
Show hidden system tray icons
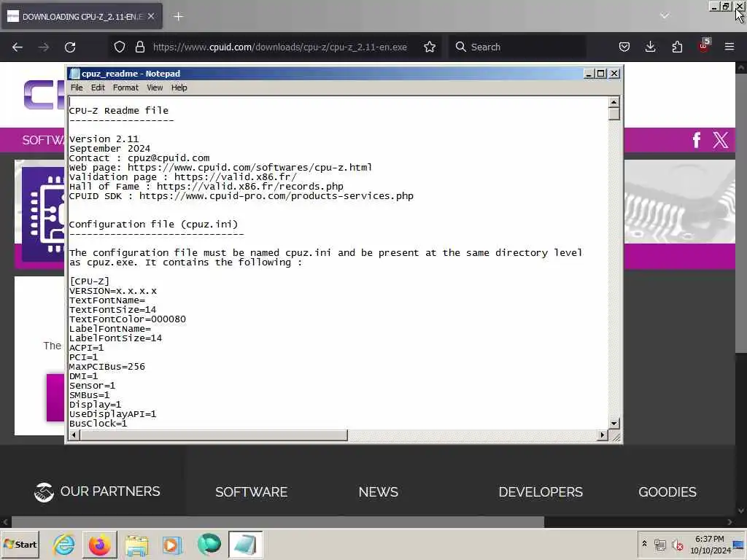coord(644,543)
